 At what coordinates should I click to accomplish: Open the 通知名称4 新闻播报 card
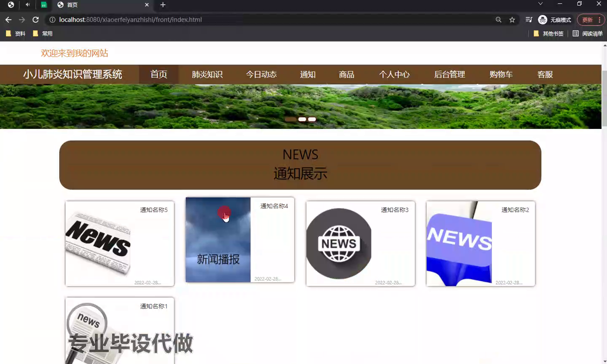240,240
